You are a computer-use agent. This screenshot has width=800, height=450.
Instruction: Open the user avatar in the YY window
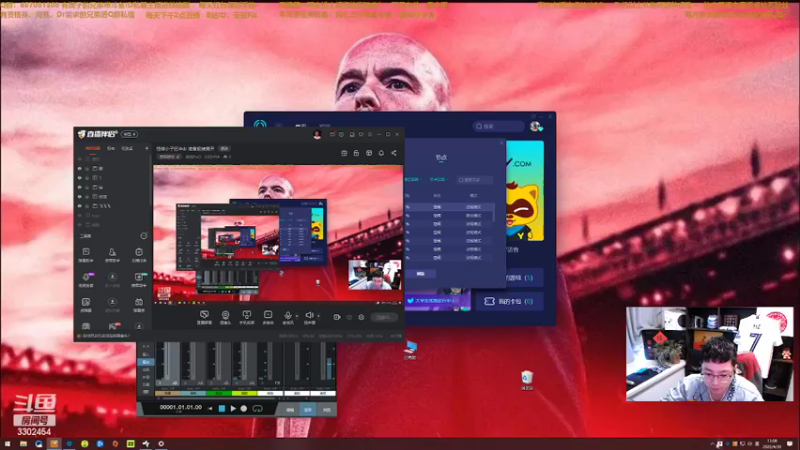tap(535, 126)
